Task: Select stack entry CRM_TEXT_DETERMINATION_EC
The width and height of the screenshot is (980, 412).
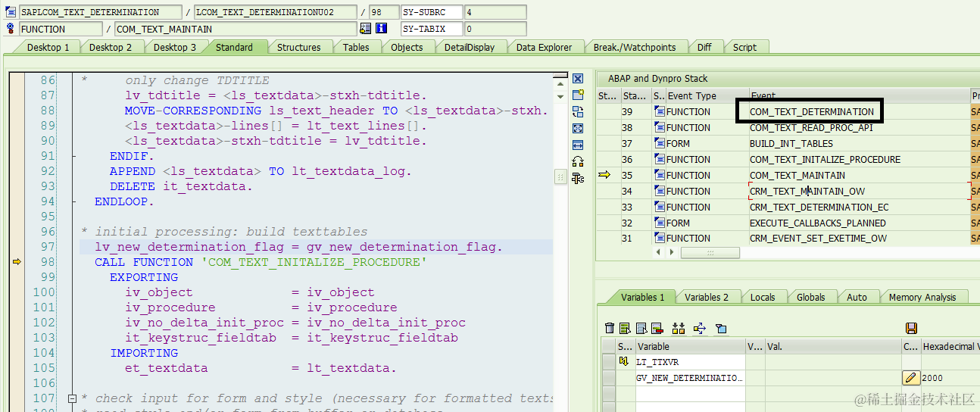Action: pos(819,207)
